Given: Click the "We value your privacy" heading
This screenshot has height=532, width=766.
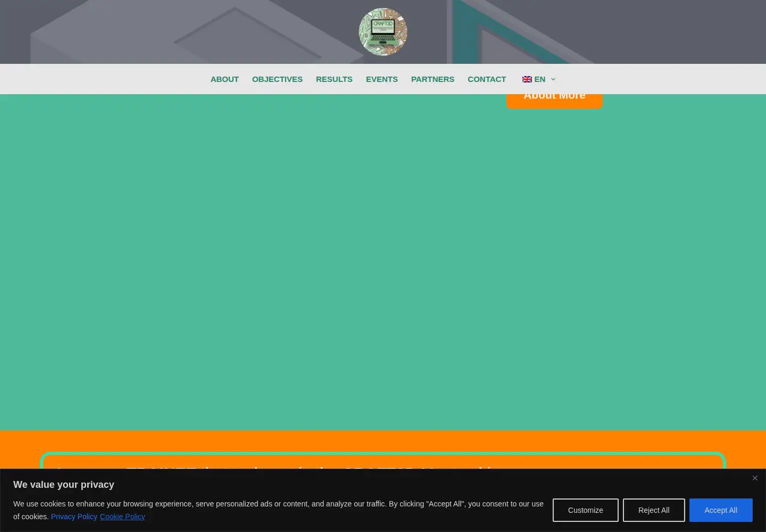Looking at the screenshot, I should (64, 485).
